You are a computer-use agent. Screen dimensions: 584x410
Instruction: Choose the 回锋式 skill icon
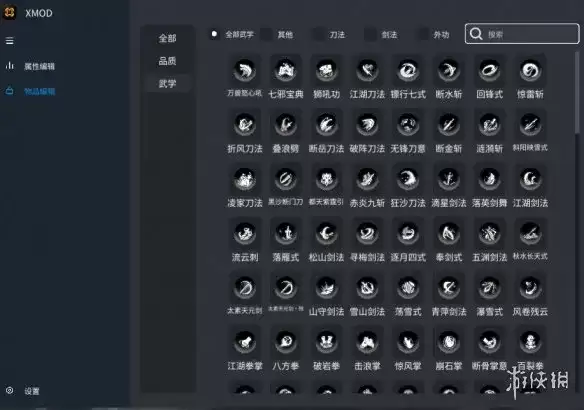(x=489, y=70)
